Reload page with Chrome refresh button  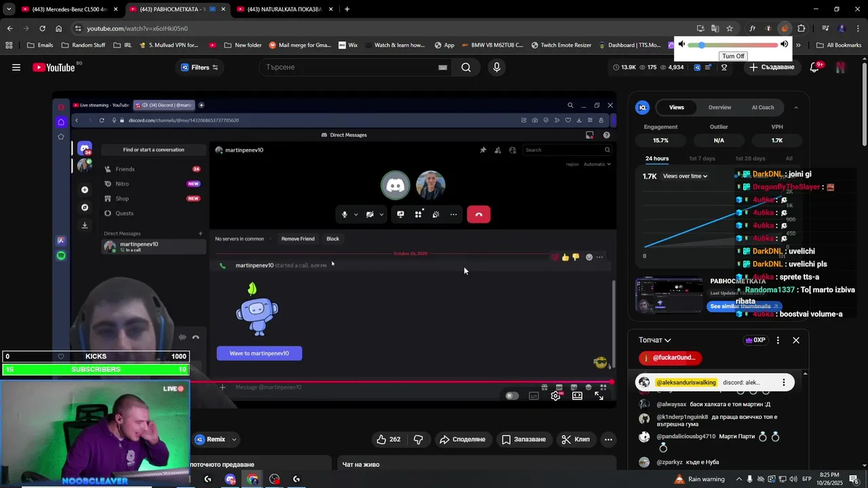point(42,28)
